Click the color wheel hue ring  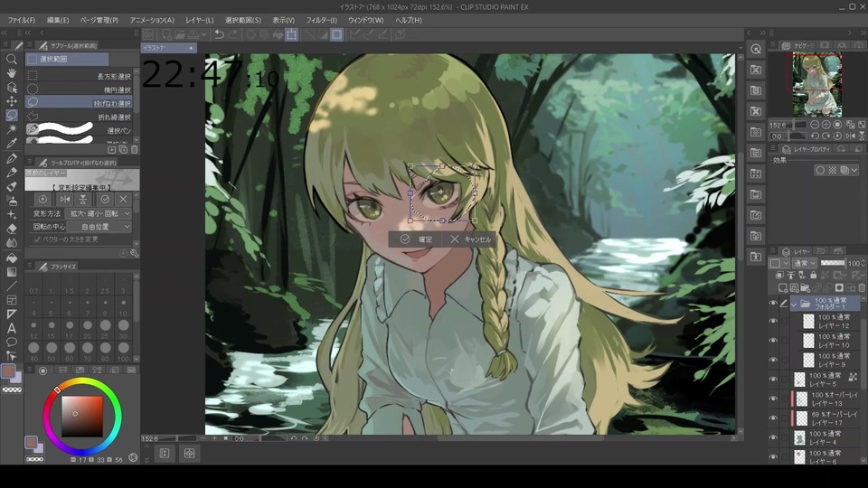(82, 381)
